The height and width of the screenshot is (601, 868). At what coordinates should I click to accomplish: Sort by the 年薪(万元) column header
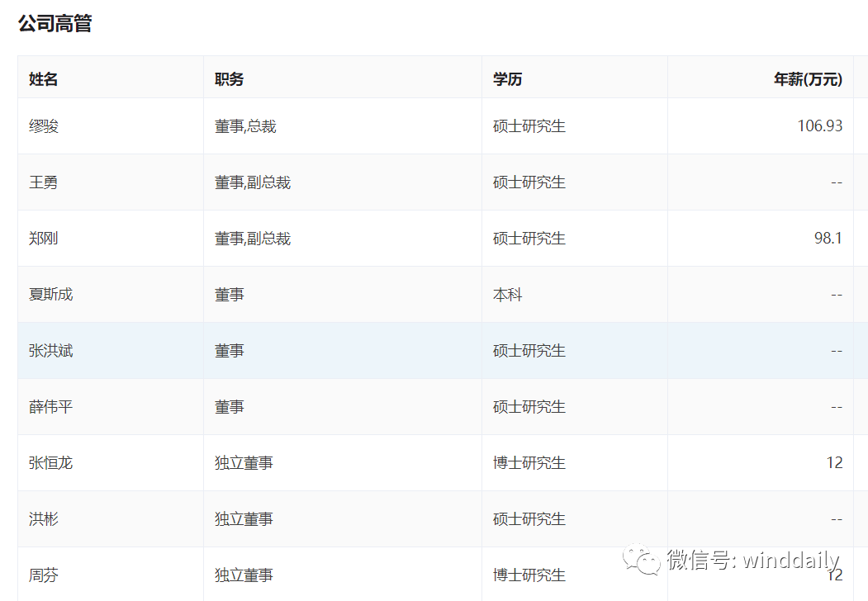808,79
